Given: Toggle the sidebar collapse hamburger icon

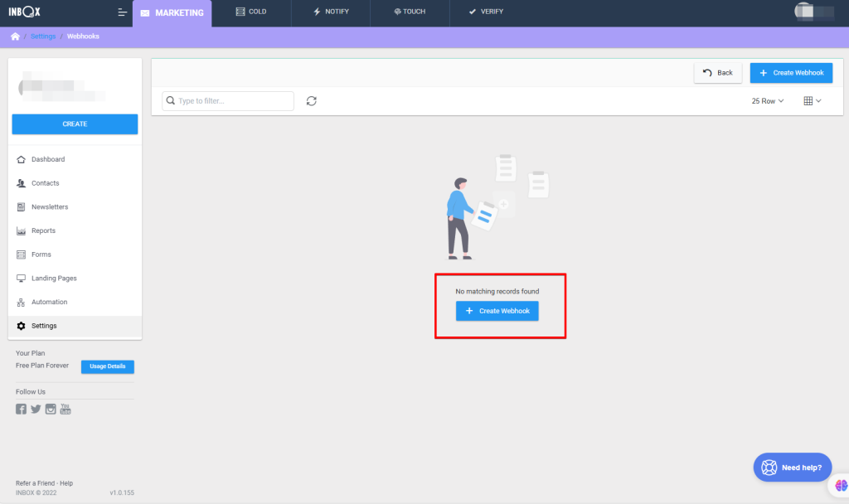Looking at the screenshot, I should click(x=123, y=12).
